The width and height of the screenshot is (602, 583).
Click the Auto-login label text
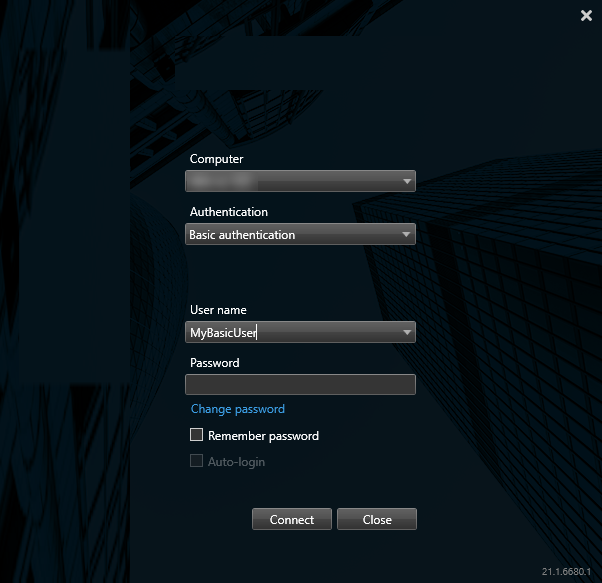click(236, 462)
